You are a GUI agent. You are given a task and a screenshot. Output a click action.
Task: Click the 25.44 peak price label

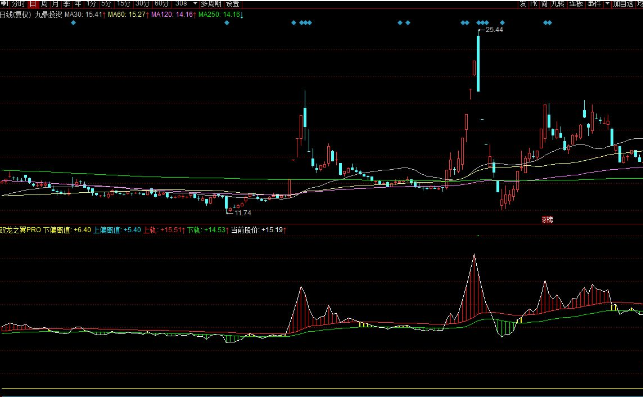pyautogui.click(x=494, y=30)
